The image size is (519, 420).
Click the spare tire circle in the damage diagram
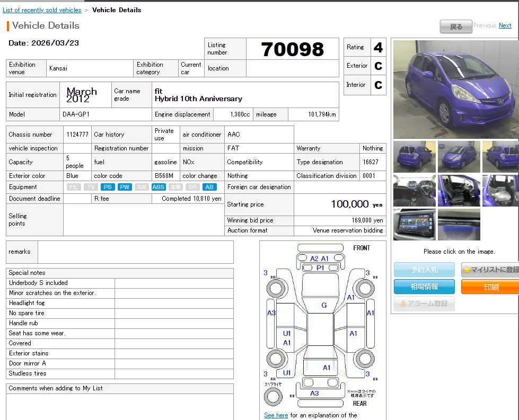pos(274,396)
